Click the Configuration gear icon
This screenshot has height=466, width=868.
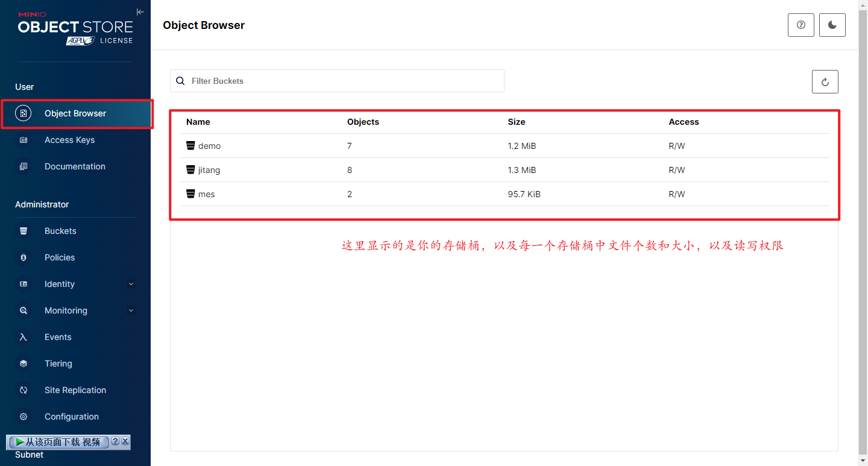pos(24,417)
